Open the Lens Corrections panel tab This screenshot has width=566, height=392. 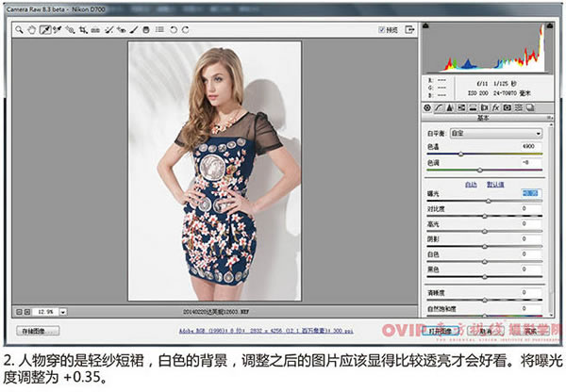tap(484, 107)
